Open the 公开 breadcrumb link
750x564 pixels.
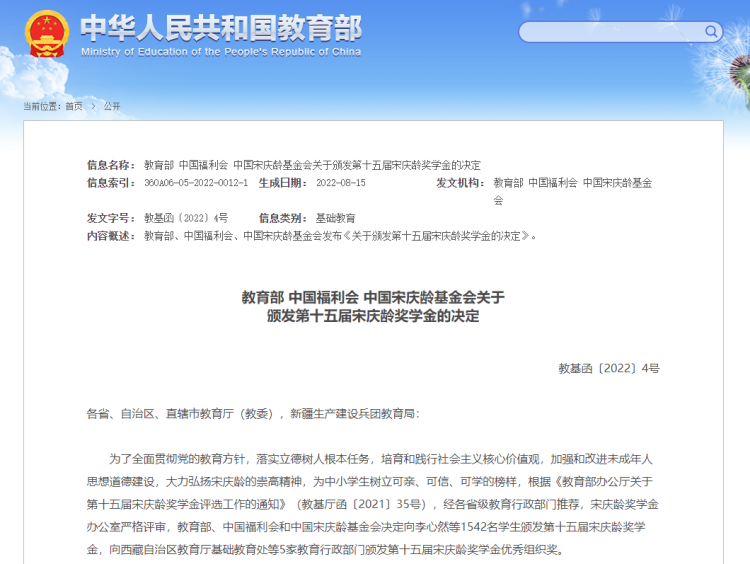coord(112,106)
